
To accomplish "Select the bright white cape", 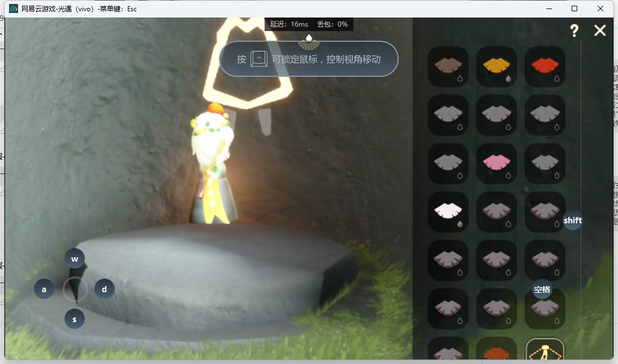I will [x=448, y=212].
